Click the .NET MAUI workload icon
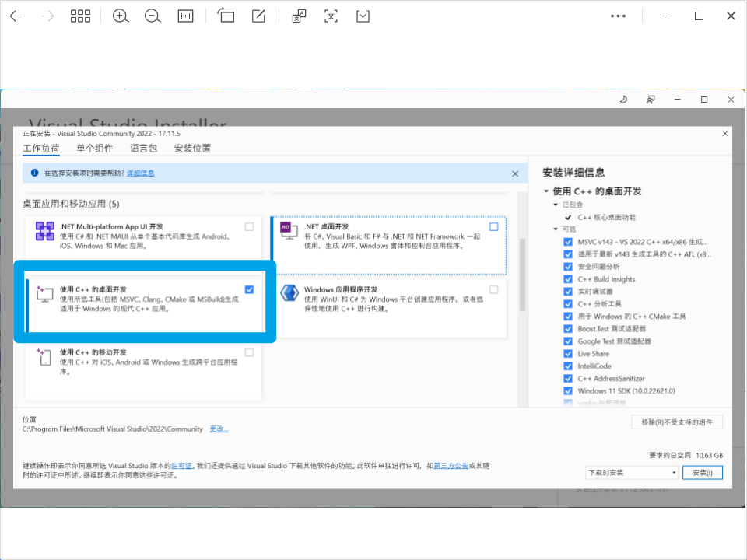Viewport: 747px width, 560px height. pyautogui.click(x=45, y=232)
